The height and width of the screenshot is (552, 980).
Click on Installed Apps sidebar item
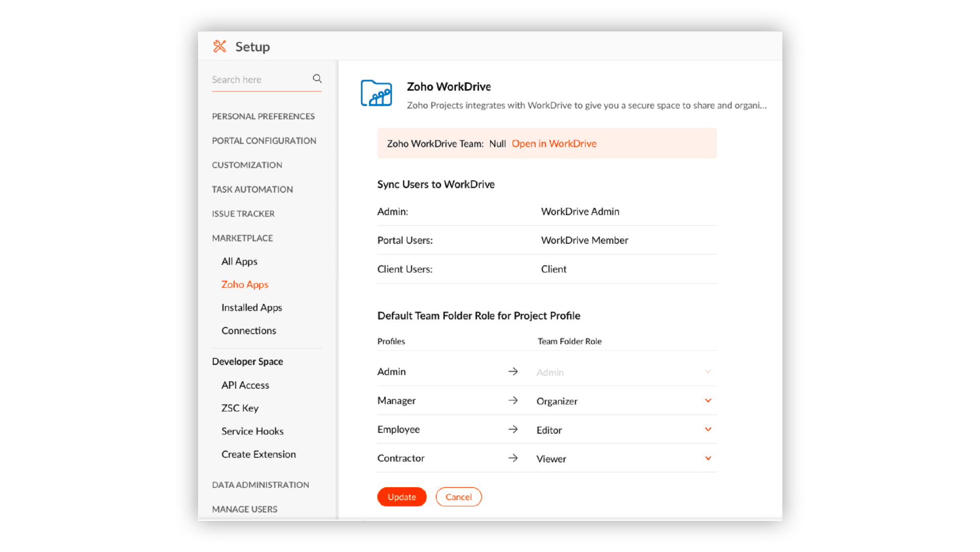click(x=252, y=307)
